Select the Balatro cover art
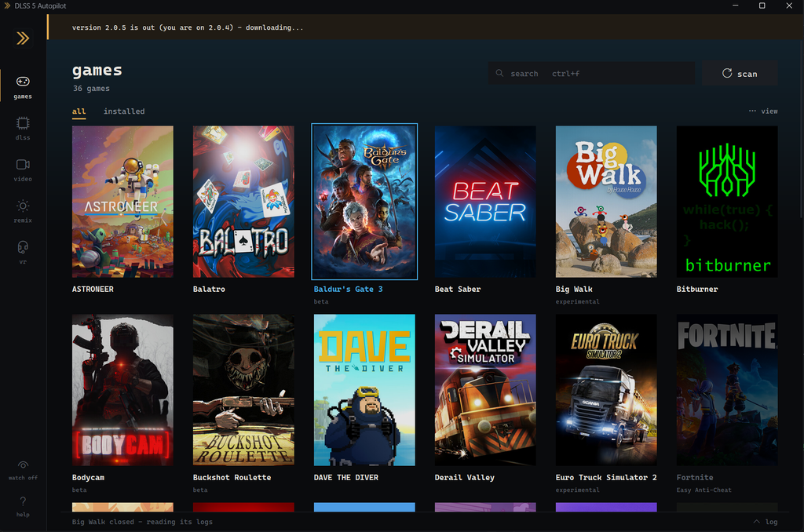The height and width of the screenshot is (532, 804). pyautogui.click(x=243, y=202)
